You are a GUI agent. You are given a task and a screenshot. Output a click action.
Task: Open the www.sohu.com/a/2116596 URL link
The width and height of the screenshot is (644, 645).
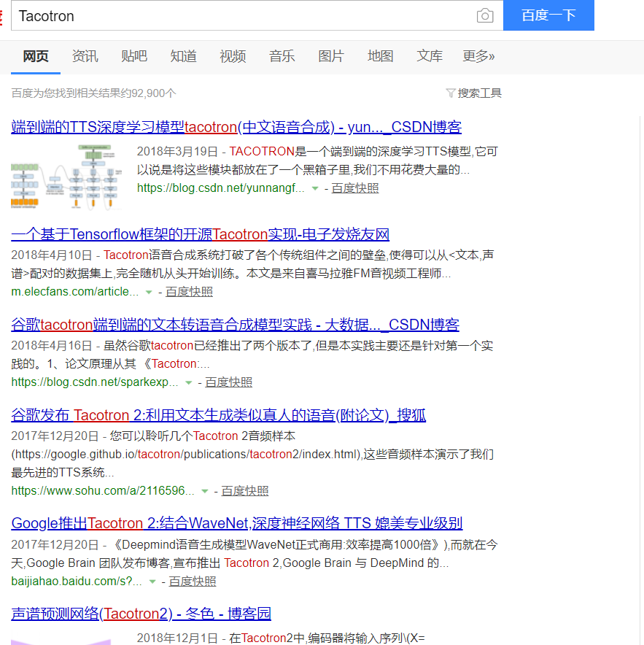tap(103, 491)
